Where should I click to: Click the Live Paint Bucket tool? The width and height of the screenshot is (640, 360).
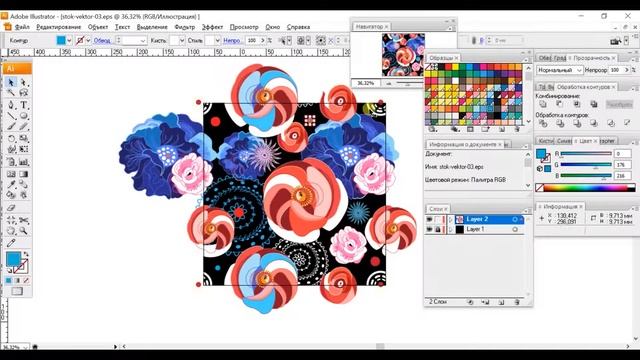pyautogui.click(x=11, y=195)
